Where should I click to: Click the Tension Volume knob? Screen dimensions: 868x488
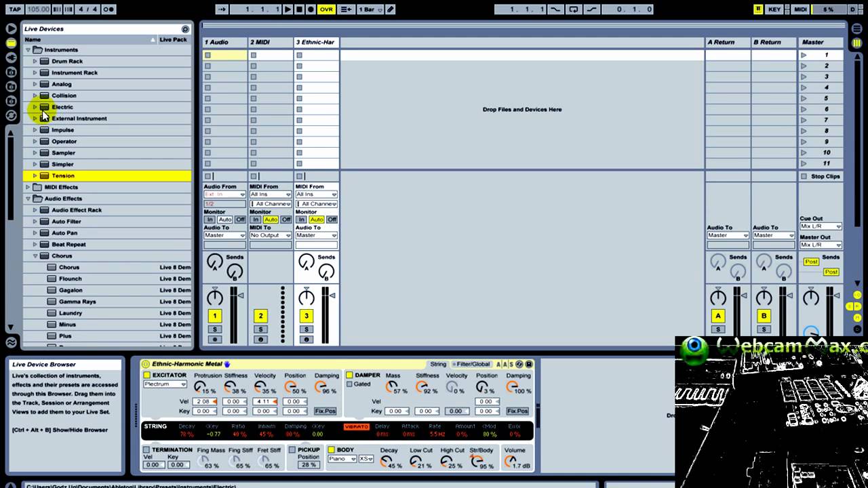[x=511, y=462]
